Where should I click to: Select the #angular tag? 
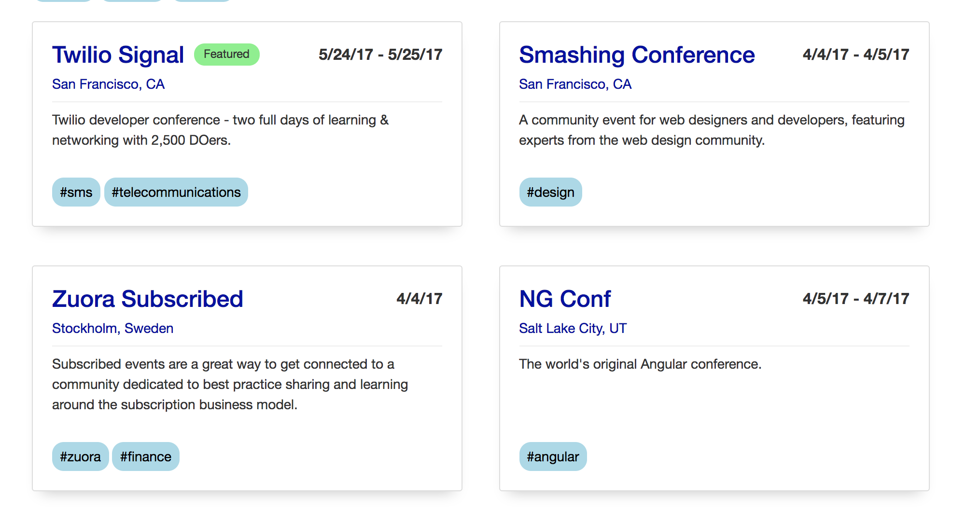pyautogui.click(x=553, y=457)
